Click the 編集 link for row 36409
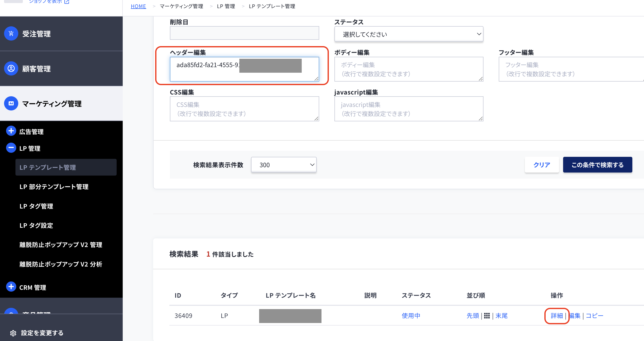Screen dimensions: 644x341 575,316
